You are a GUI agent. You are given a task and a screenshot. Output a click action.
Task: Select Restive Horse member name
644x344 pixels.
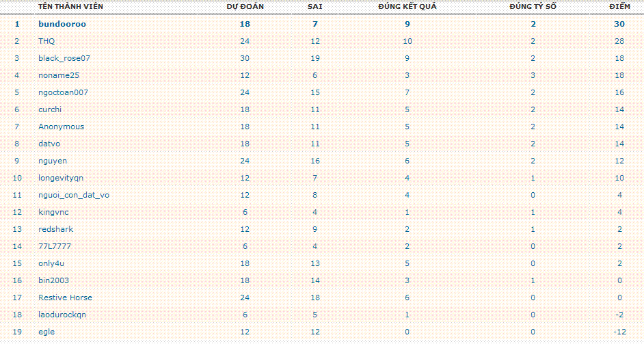pyautogui.click(x=66, y=297)
